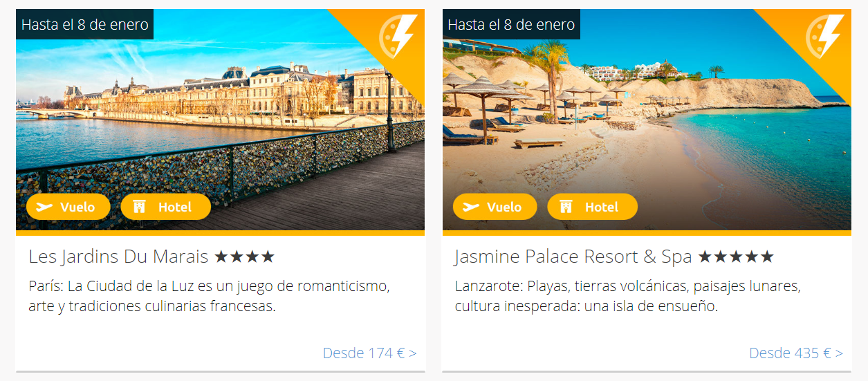868x381 pixels.
Task: Click the yellow bar beneath the Paris photo
Action: tap(220, 233)
